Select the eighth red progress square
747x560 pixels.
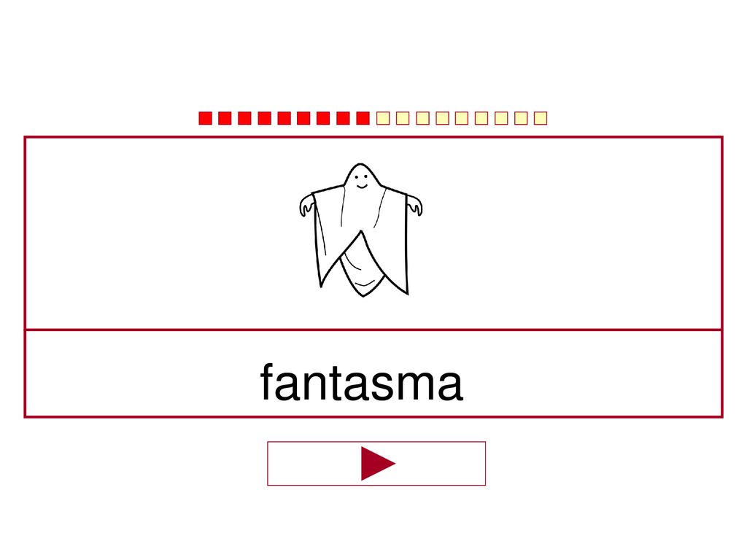pyautogui.click(x=343, y=118)
